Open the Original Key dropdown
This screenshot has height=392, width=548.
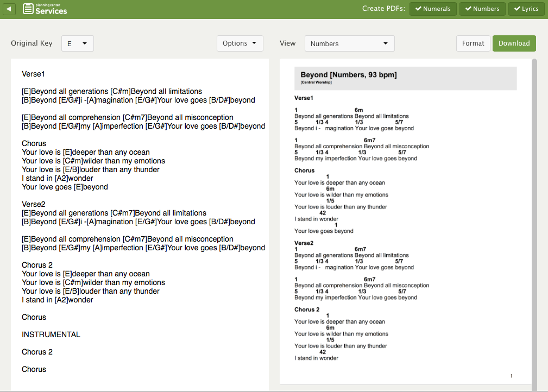tap(78, 43)
